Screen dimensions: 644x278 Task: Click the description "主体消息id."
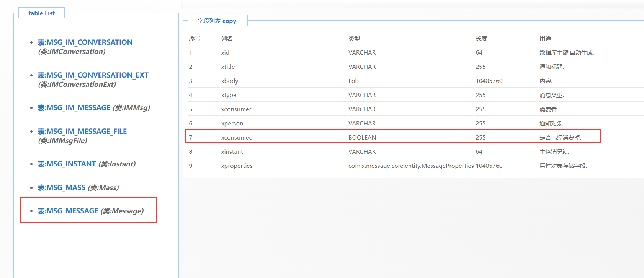pos(554,152)
